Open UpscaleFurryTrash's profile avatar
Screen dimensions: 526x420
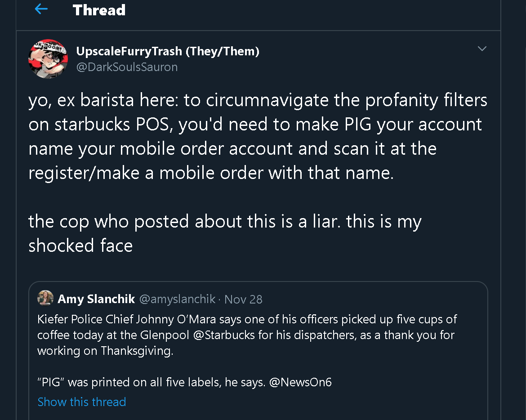pos(48,59)
